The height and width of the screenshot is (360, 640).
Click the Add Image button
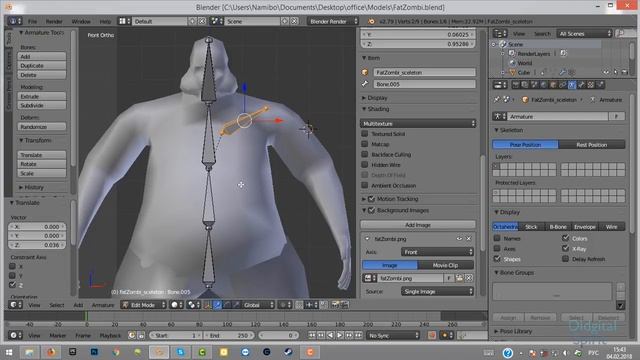point(418,225)
